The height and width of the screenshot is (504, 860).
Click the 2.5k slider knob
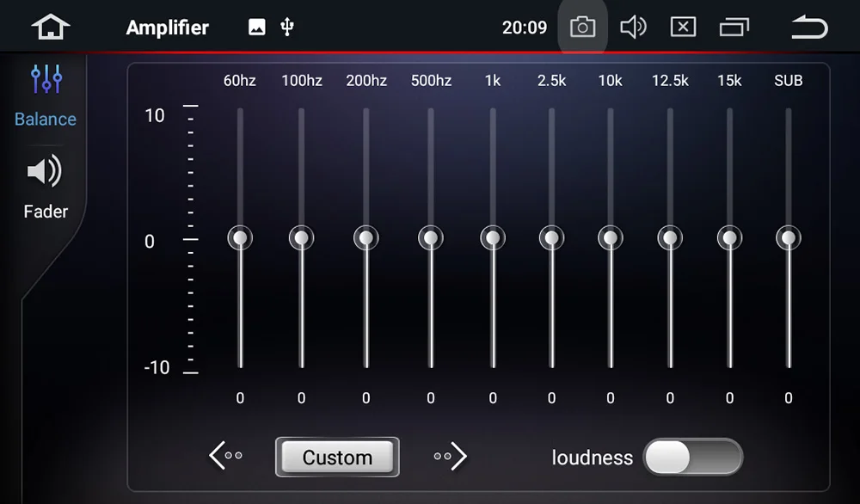[x=552, y=238]
